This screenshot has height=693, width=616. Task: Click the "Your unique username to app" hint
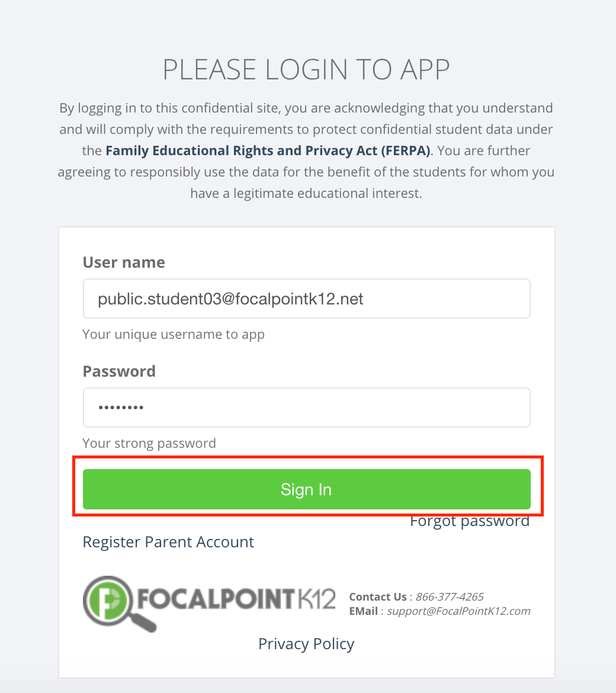pos(173,335)
